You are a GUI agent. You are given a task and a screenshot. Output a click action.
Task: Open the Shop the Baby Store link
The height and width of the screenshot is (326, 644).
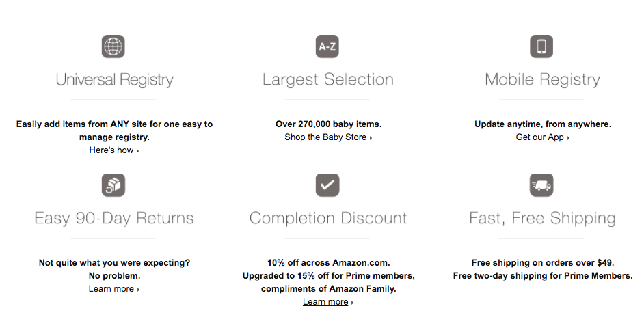pos(325,137)
